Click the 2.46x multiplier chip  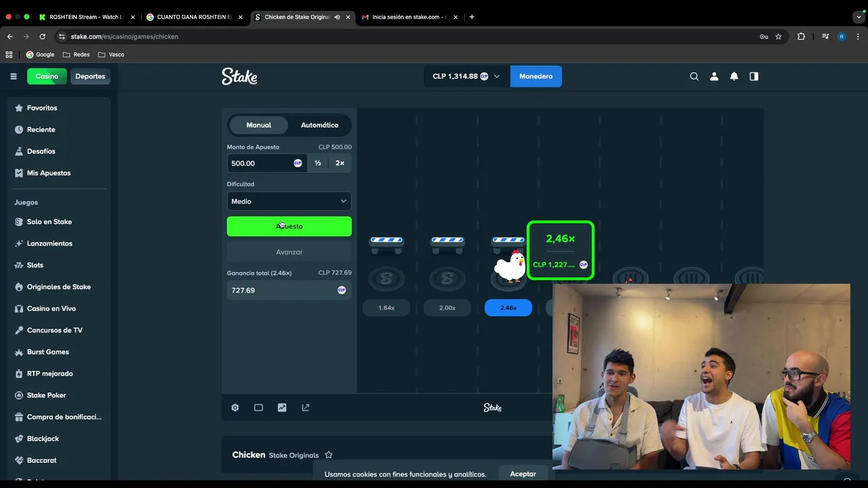[508, 308]
